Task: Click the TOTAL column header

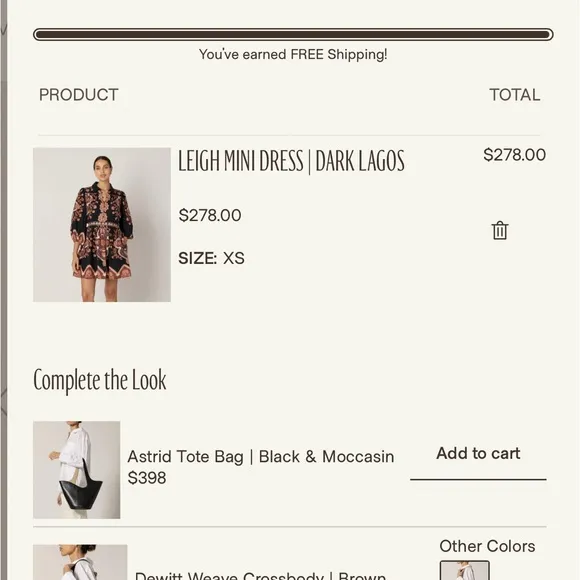Action: click(515, 95)
